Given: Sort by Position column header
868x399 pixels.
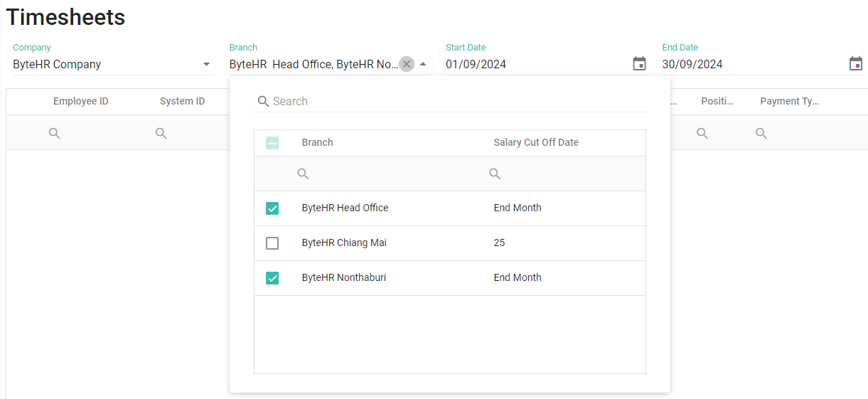Looking at the screenshot, I should point(717,101).
